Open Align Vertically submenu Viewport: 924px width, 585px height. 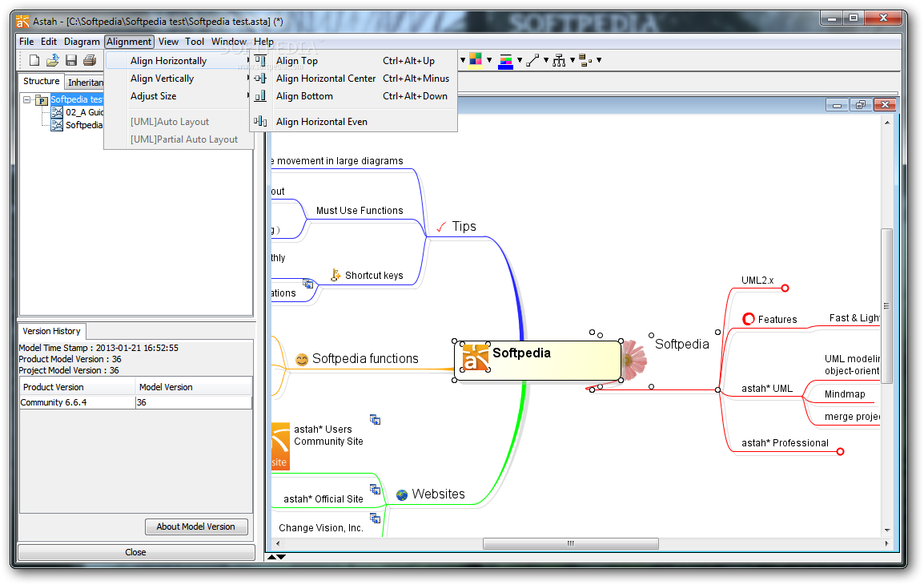179,79
